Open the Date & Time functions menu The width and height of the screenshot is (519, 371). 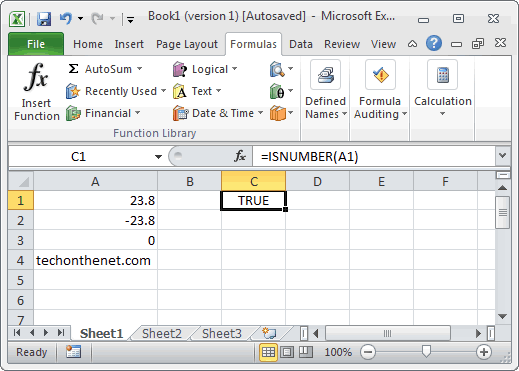(x=218, y=113)
